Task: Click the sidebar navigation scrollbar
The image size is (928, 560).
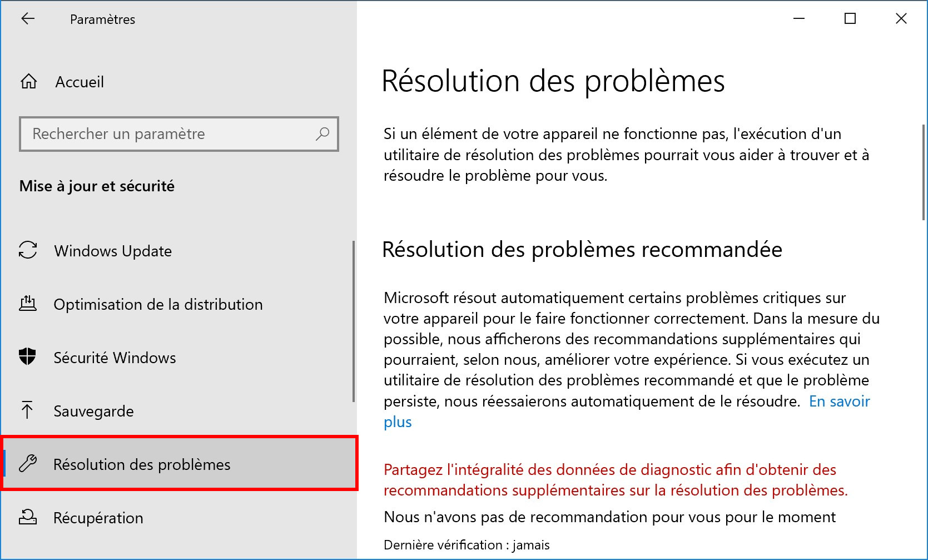Action: coord(354,321)
